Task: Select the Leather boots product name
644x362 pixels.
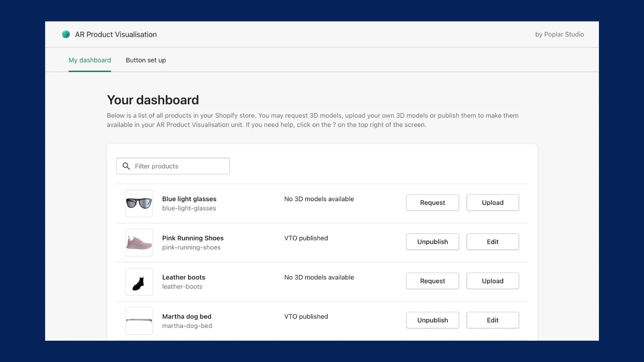Action: (x=184, y=278)
